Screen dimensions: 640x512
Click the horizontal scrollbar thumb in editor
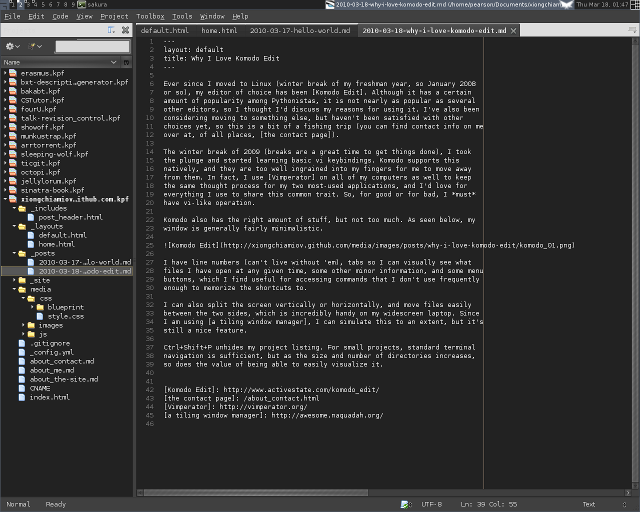tap(256, 492)
